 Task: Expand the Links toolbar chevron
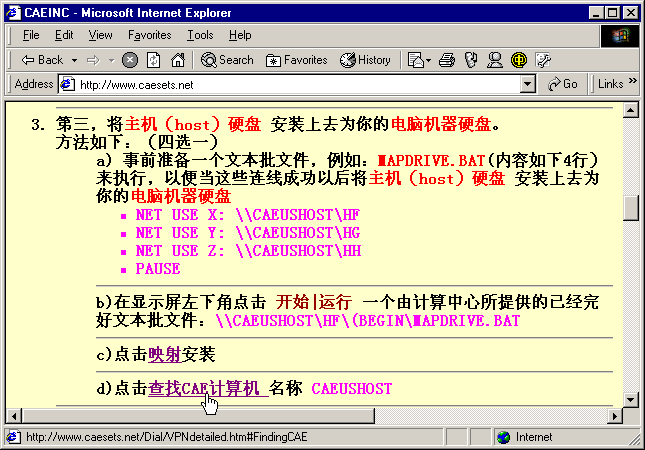634,84
